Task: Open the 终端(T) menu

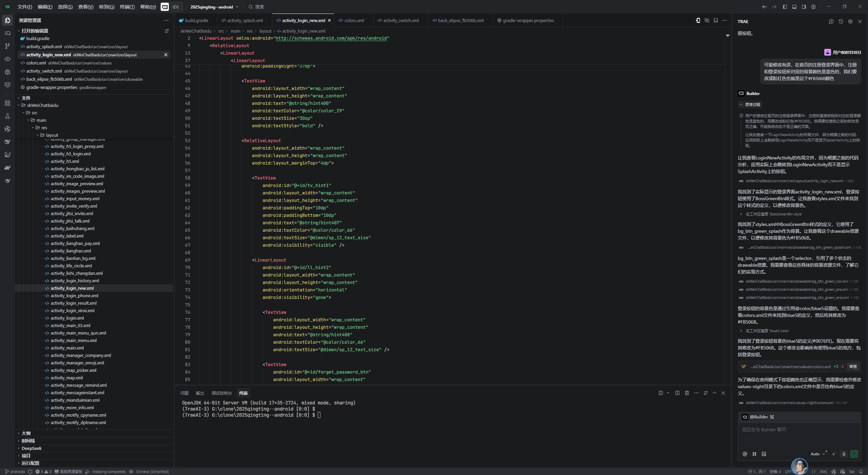Action: (x=127, y=7)
